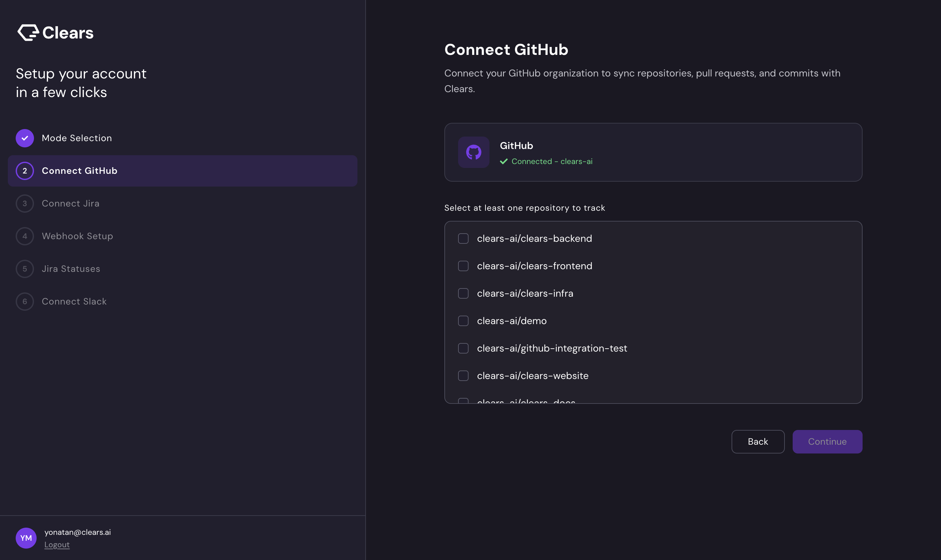Click the step 4 circle icon
This screenshot has height=560, width=941.
25,236
